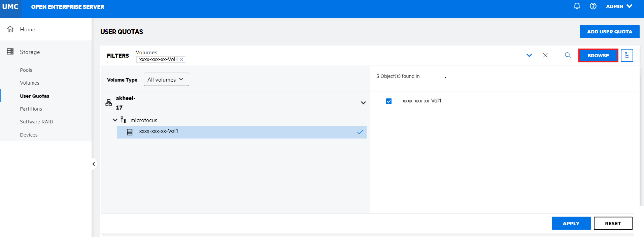This screenshot has height=237, width=644.
Task: Collapse the filters panel with blue chevron
Action: coord(529,55)
